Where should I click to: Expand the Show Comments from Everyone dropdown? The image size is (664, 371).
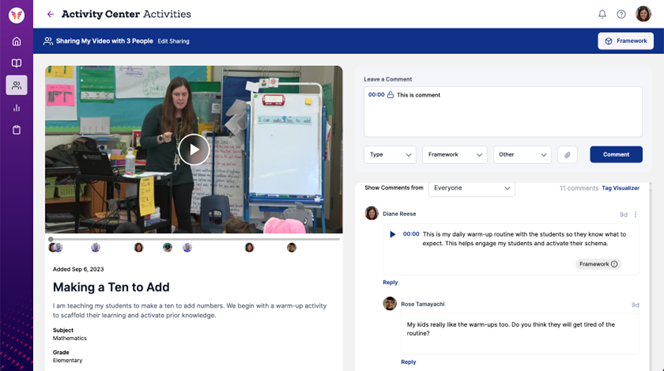coord(472,188)
